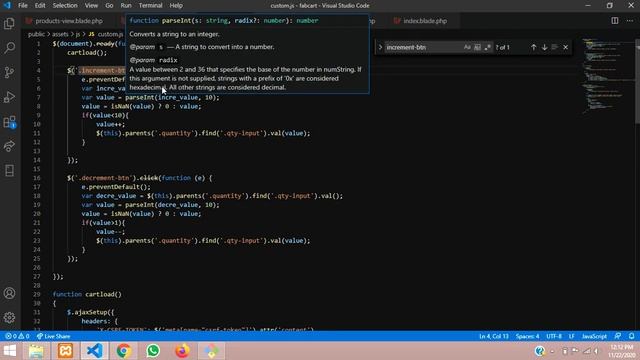
Task: Open Firefox from taskbar
Action: coord(182,351)
